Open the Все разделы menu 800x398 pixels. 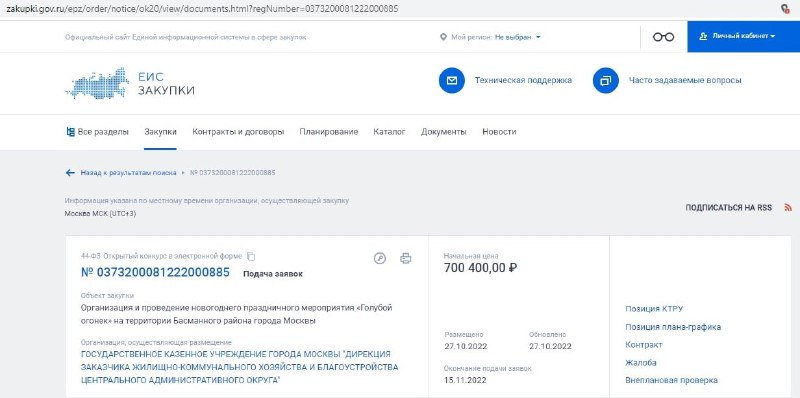[97, 132]
